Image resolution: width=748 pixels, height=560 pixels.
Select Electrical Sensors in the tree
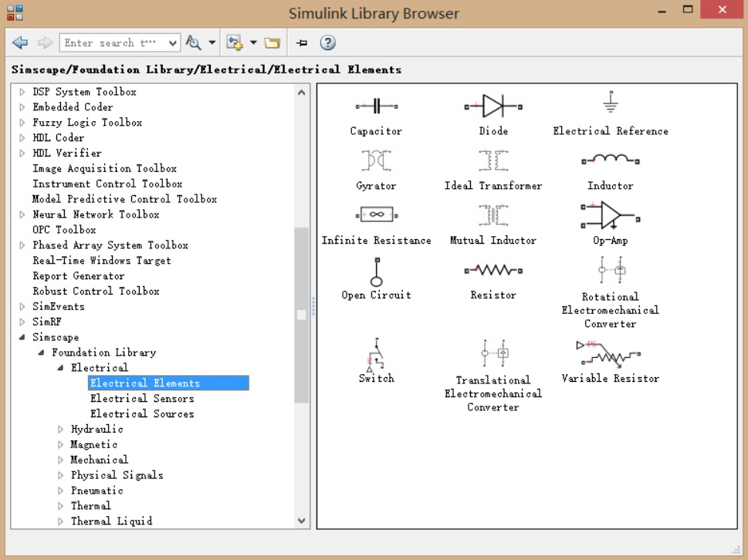tap(142, 399)
